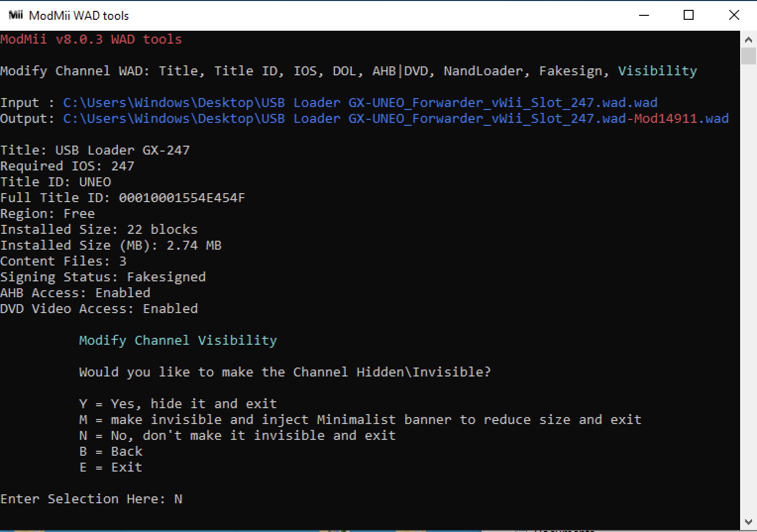
Task: Click the vertical scrollbar thumb
Action: (x=749, y=56)
